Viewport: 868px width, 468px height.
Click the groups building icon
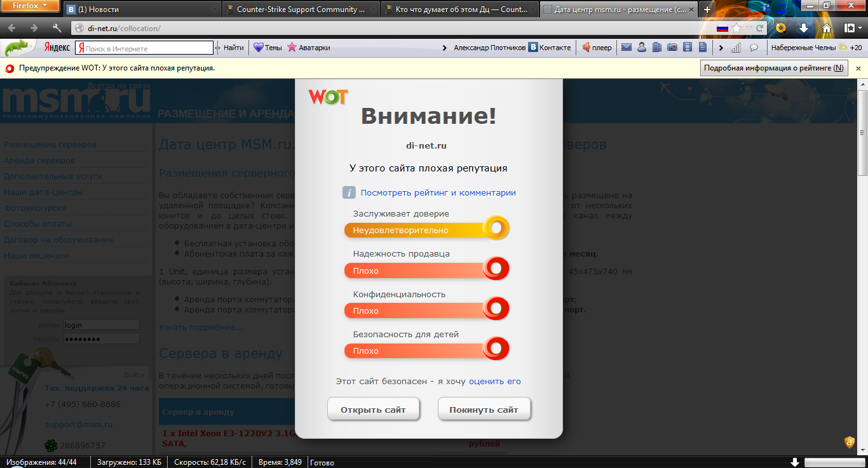pos(657,48)
